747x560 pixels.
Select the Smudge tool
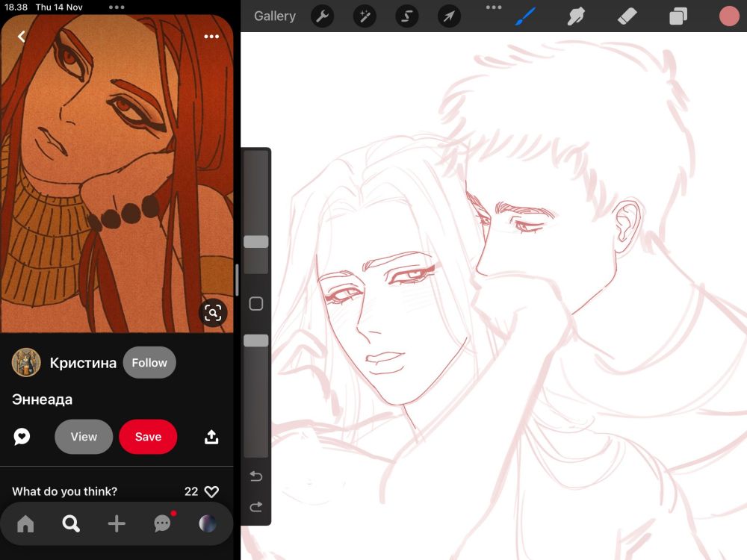[576, 16]
